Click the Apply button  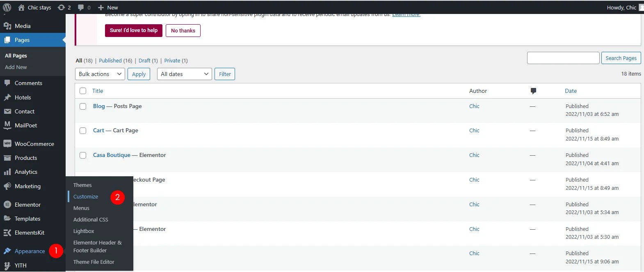[x=139, y=74]
